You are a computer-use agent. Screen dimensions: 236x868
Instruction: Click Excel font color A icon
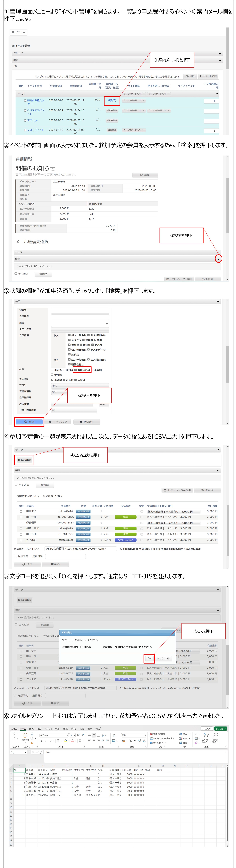click(72, 741)
